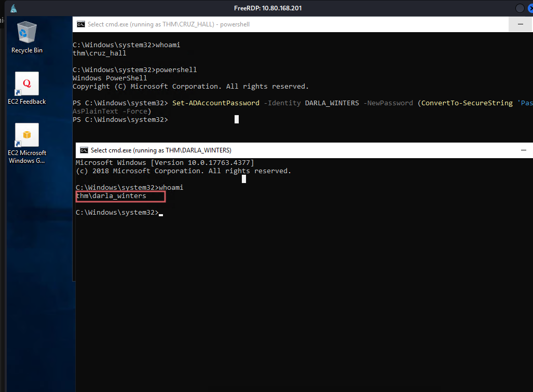Focus the DARLA_WINTERS cmd window title bar
Image resolution: width=533 pixels, height=392 pixels.
(337, 150)
